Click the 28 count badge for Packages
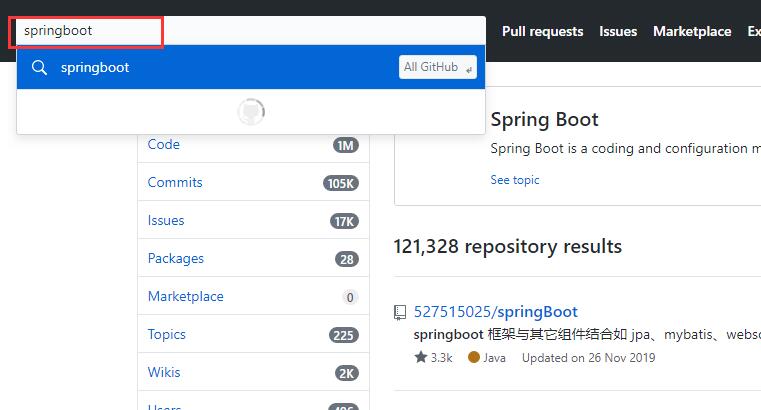Image resolution: width=761 pixels, height=410 pixels. pyautogui.click(x=347, y=259)
